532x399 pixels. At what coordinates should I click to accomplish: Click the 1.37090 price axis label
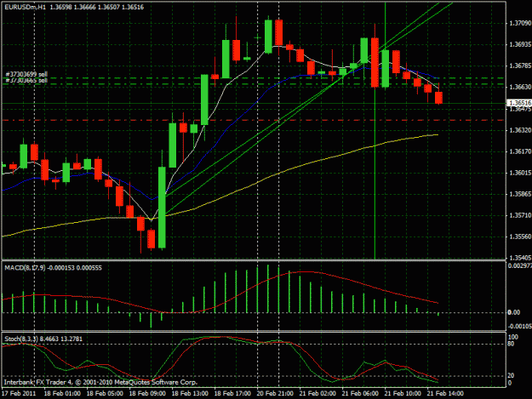pyautogui.click(x=519, y=23)
